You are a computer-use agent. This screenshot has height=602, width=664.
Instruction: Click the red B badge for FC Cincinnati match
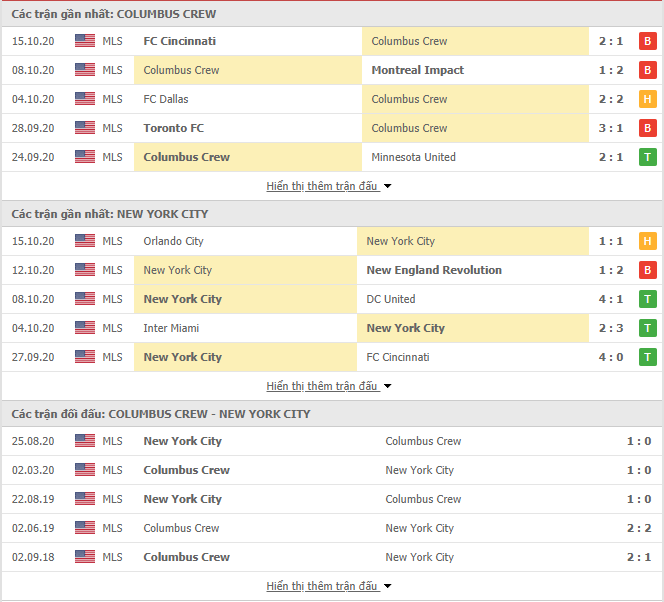point(647,41)
